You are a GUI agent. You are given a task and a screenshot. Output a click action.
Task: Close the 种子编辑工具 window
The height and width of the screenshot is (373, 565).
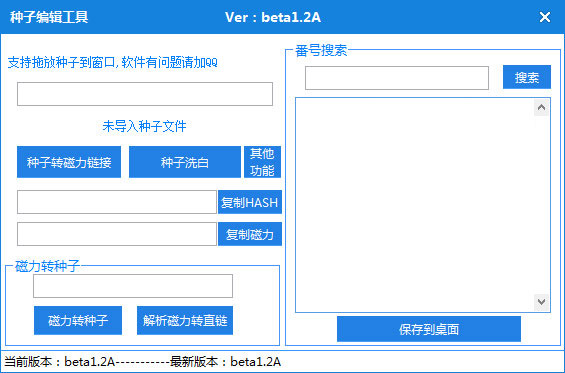click(545, 17)
